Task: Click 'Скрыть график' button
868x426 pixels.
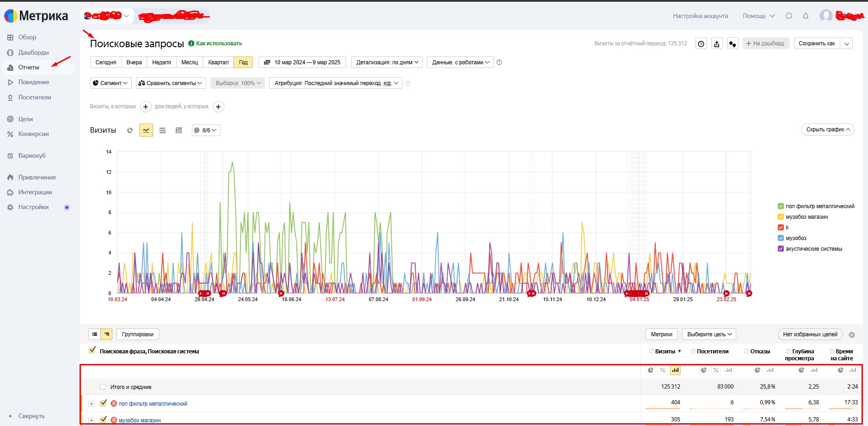Action: (x=827, y=130)
